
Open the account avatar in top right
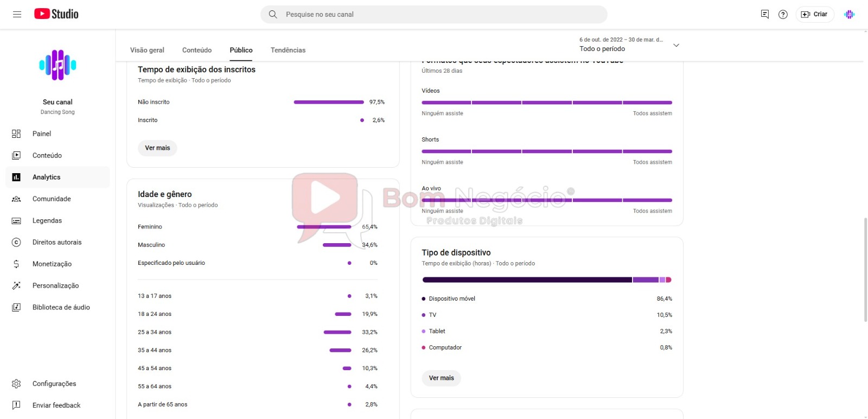pos(850,14)
